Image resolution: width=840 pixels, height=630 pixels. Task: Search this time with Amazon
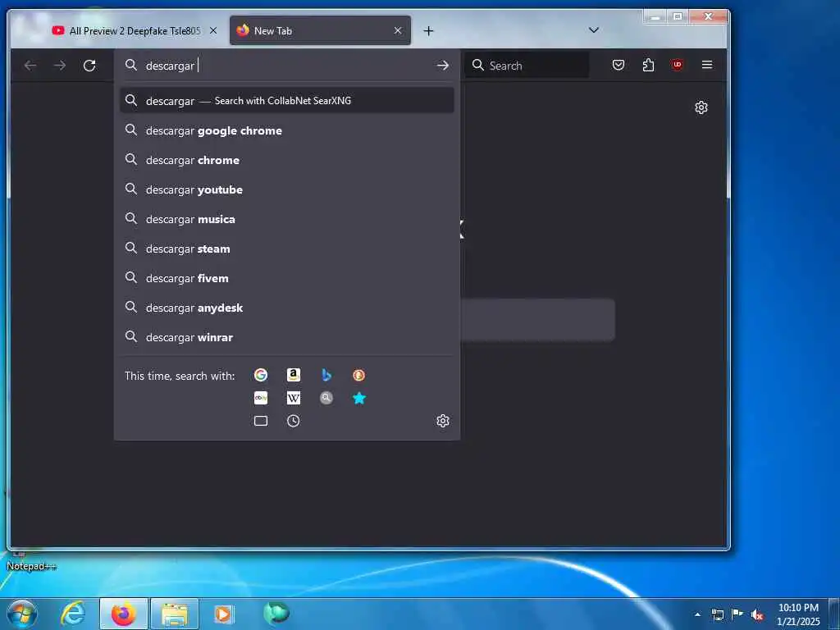(x=294, y=375)
